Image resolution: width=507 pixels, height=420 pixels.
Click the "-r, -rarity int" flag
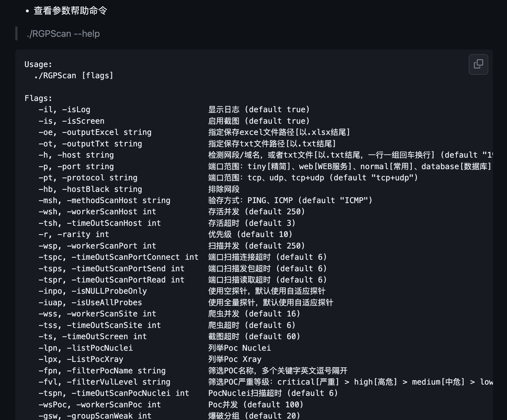pos(74,234)
